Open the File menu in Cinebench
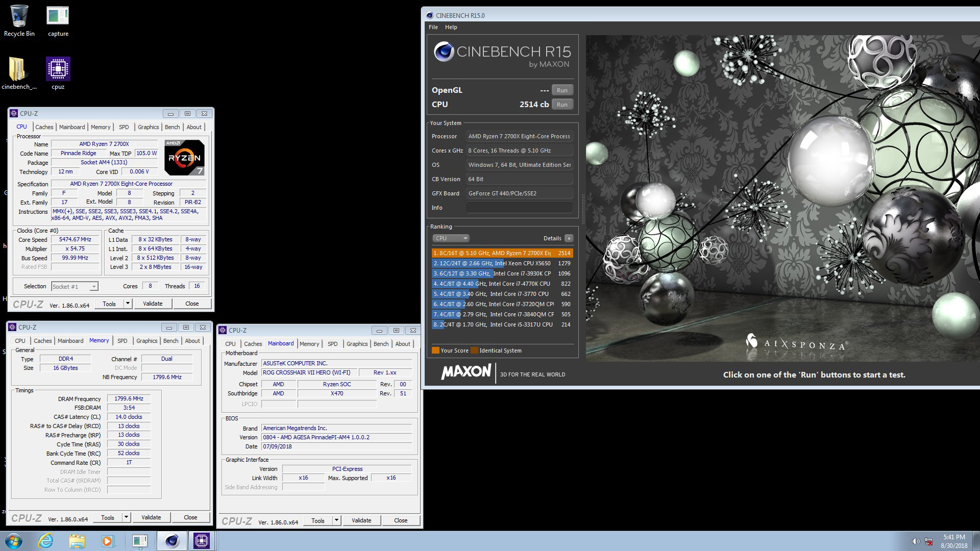The width and height of the screenshot is (980, 551). click(433, 27)
